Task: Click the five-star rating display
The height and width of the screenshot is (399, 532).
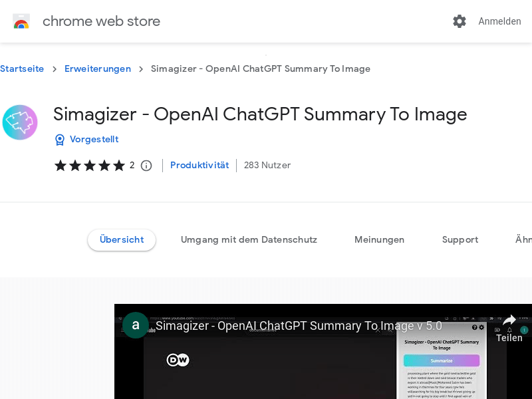Action: pos(90,166)
